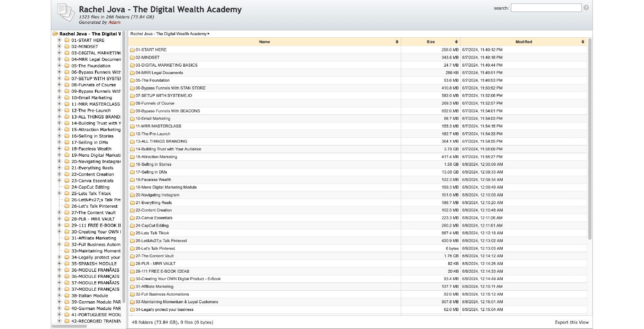Expand 35-SPANISH MODULE tree node
Image resolution: width=644 pixels, height=329 pixels.
point(59,264)
